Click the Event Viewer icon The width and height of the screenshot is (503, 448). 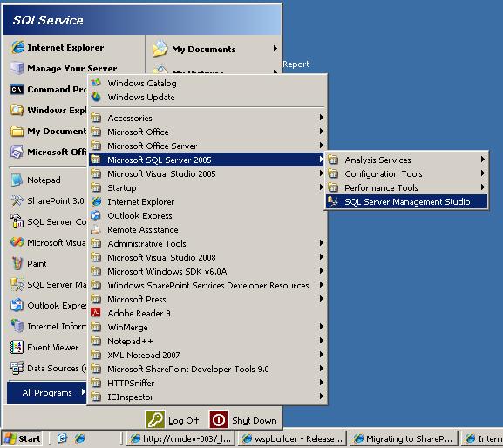(x=17, y=347)
